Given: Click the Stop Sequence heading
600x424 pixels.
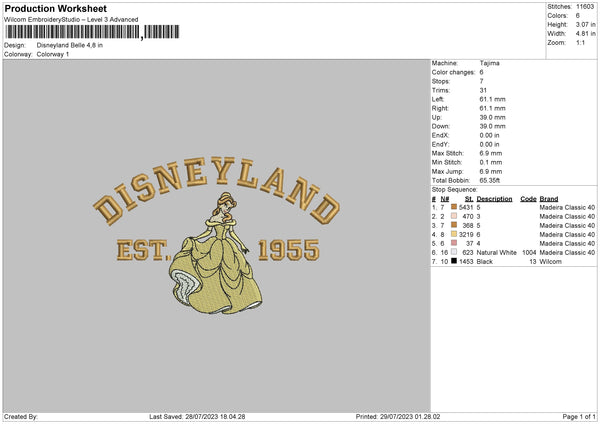Looking at the screenshot, I should (x=455, y=189).
